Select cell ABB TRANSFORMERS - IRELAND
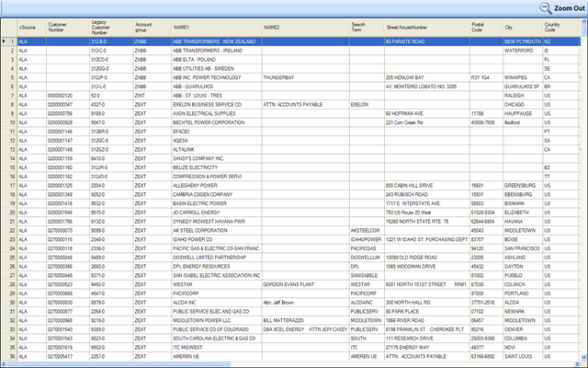The width and height of the screenshot is (588, 368). tap(217, 51)
